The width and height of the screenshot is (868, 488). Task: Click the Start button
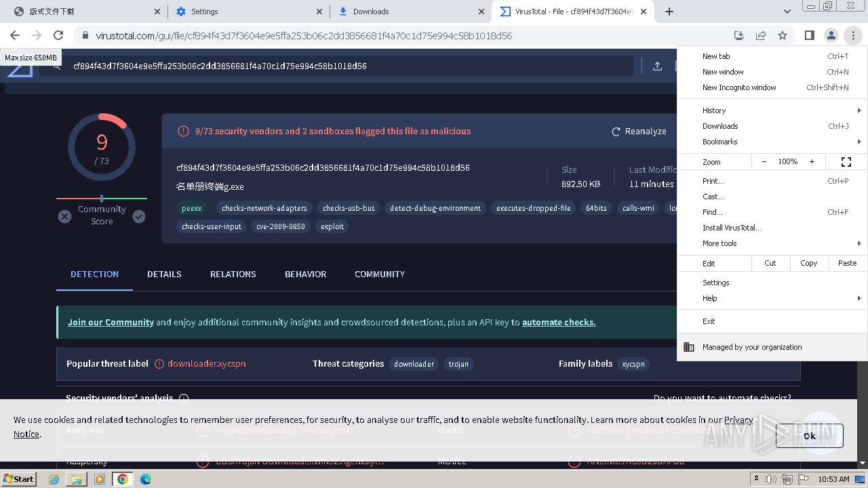tap(19, 479)
